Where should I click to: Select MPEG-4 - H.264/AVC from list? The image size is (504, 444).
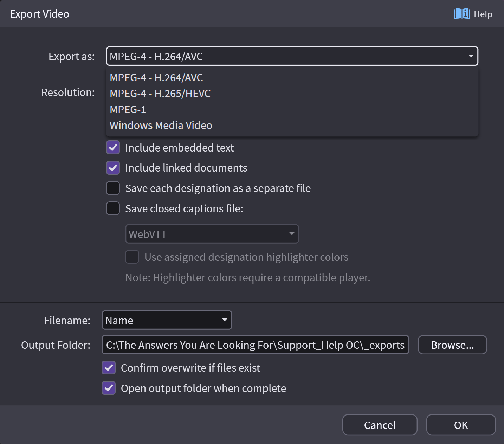click(156, 78)
